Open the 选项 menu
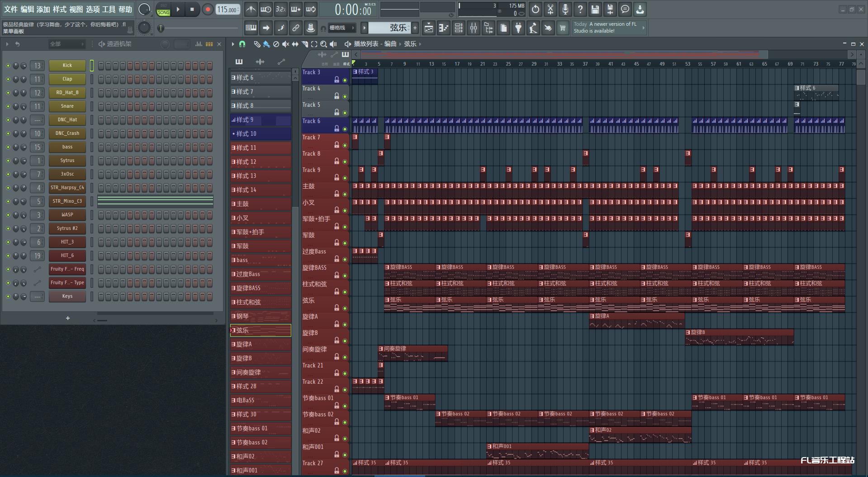 coord(93,9)
